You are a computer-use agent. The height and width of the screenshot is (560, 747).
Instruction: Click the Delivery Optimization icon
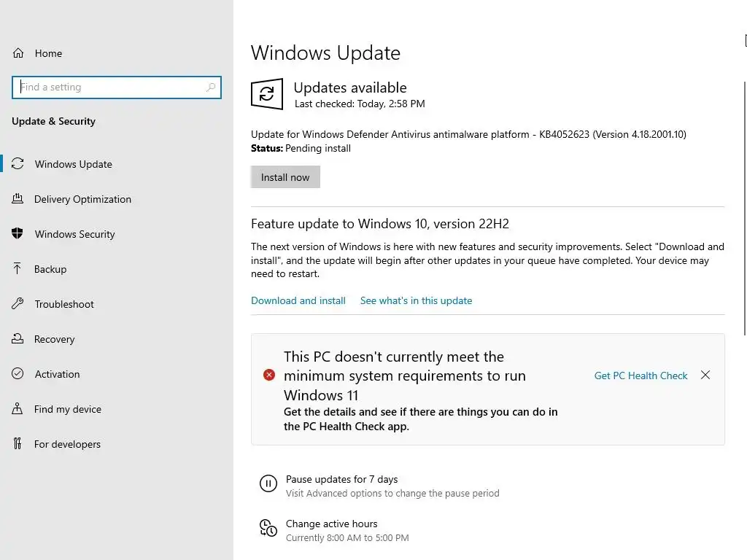(x=18, y=199)
